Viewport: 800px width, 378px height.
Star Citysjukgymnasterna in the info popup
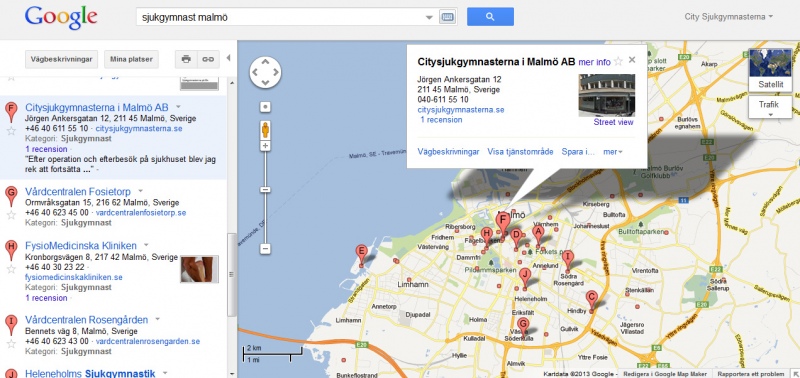[618, 62]
